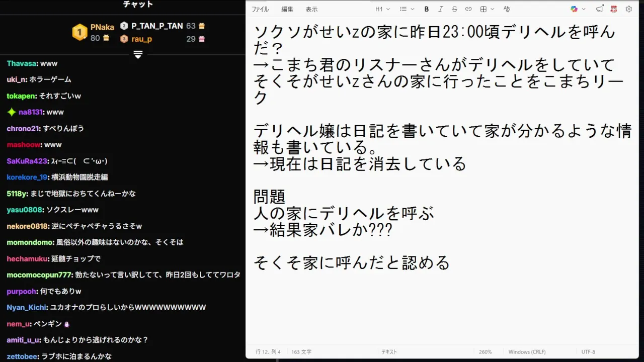
Task: Click username momondomo in chat
Action: coord(30,242)
